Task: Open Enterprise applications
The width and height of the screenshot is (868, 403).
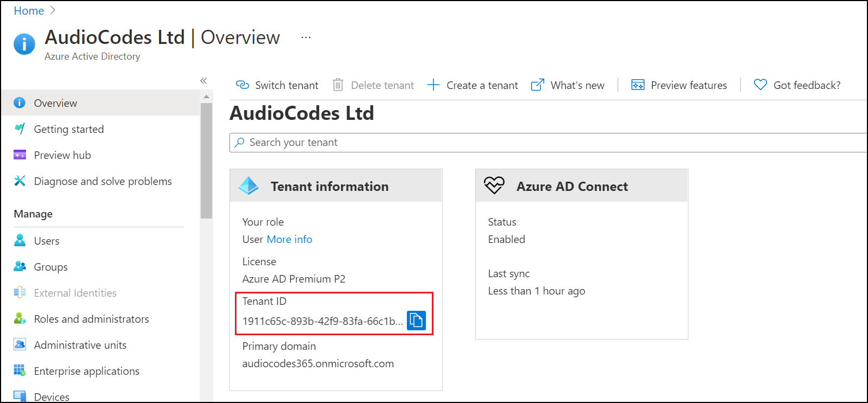Action: coord(86,371)
